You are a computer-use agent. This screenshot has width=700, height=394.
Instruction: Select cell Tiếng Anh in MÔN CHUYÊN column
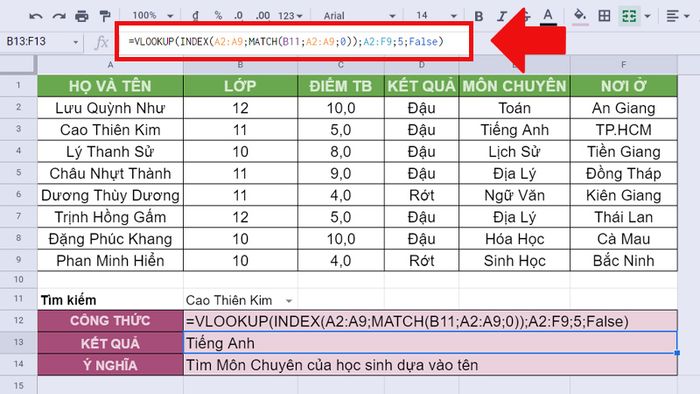pyautogui.click(x=514, y=129)
